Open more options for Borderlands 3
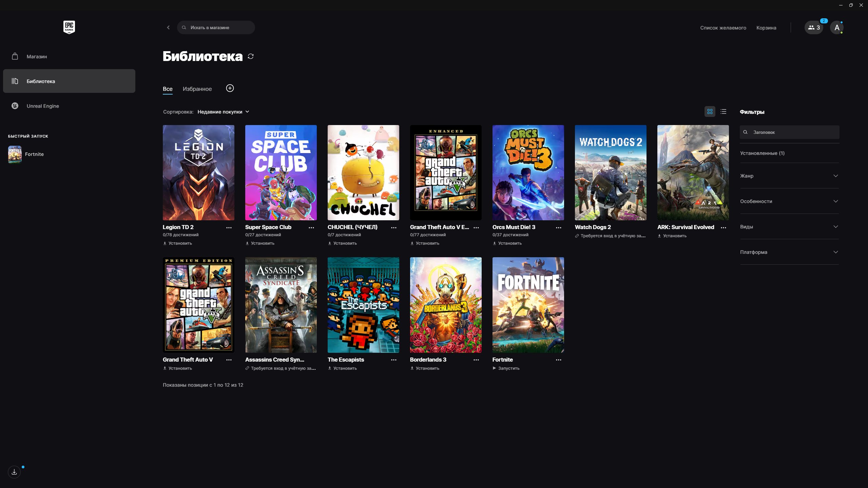 point(476,360)
